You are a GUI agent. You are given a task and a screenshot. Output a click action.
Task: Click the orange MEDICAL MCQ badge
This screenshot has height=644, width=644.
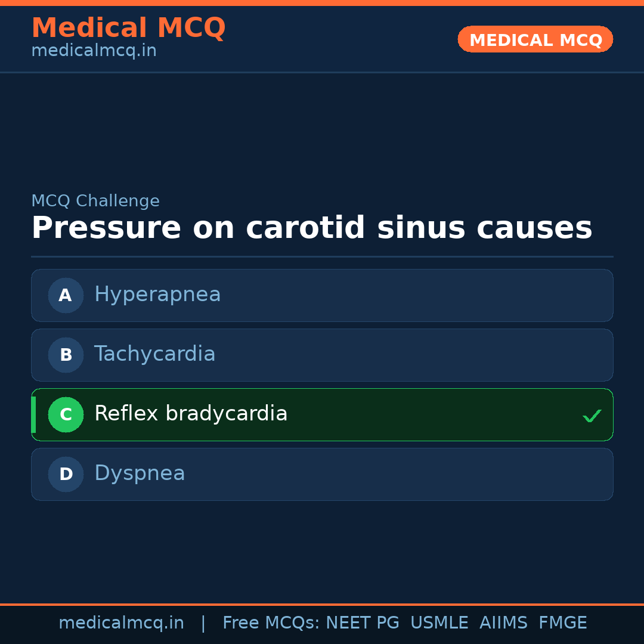click(535, 39)
